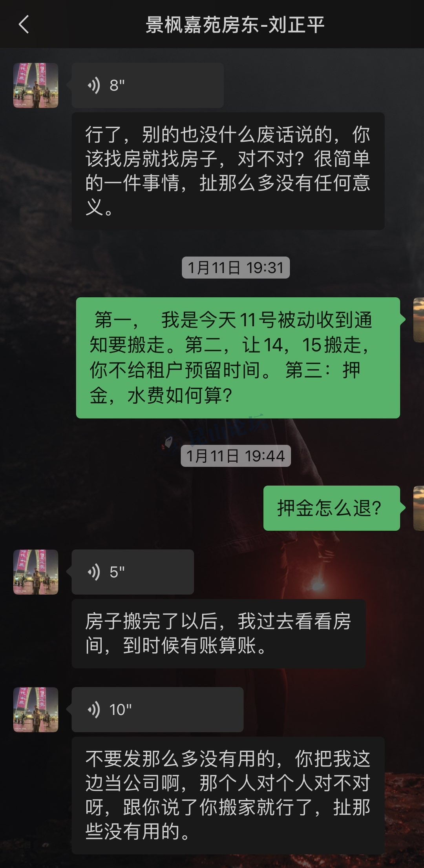
Task: Open landlord avatar next to 5" voice message
Action: tap(36, 572)
